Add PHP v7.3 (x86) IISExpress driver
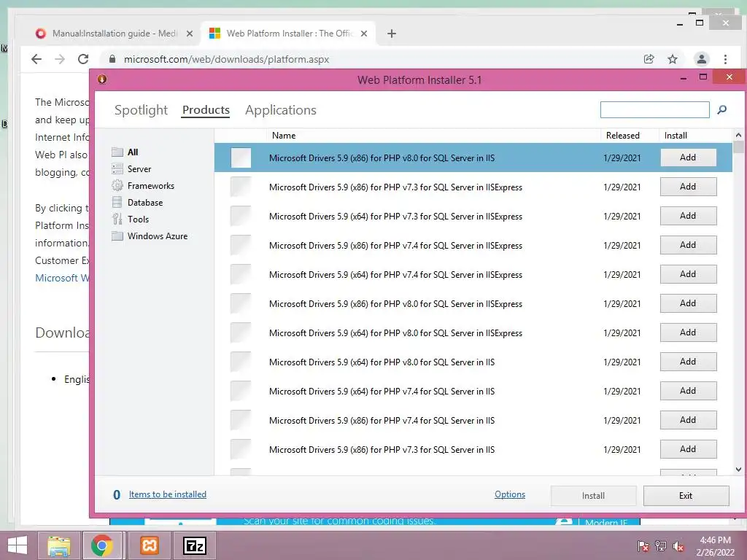 (x=688, y=187)
